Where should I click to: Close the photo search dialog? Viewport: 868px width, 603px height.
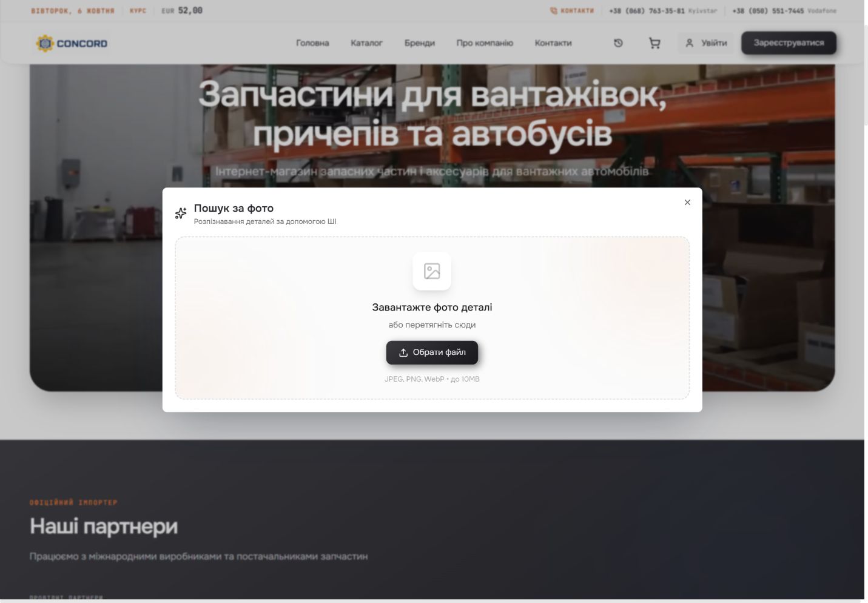point(687,203)
